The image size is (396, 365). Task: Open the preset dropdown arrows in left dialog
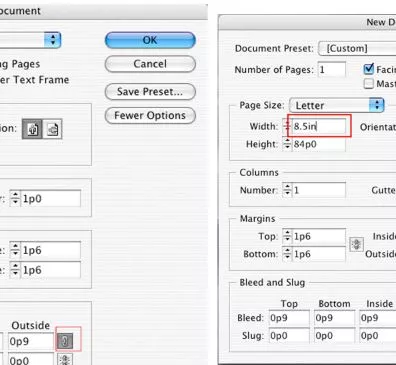53,40
